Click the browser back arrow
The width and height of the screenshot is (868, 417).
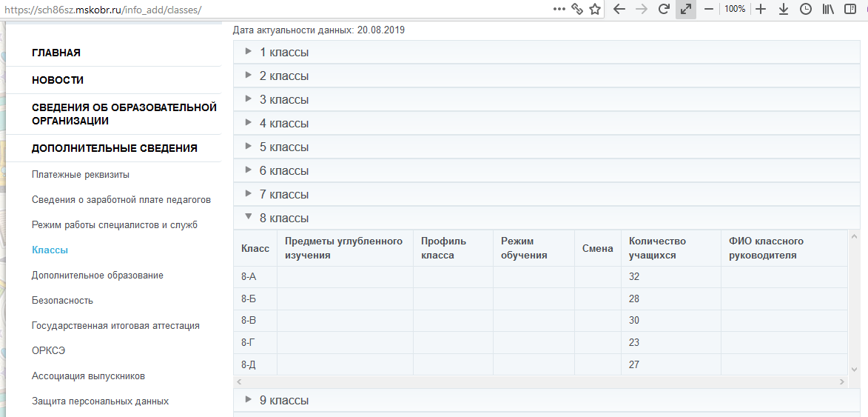pyautogui.click(x=619, y=9)
